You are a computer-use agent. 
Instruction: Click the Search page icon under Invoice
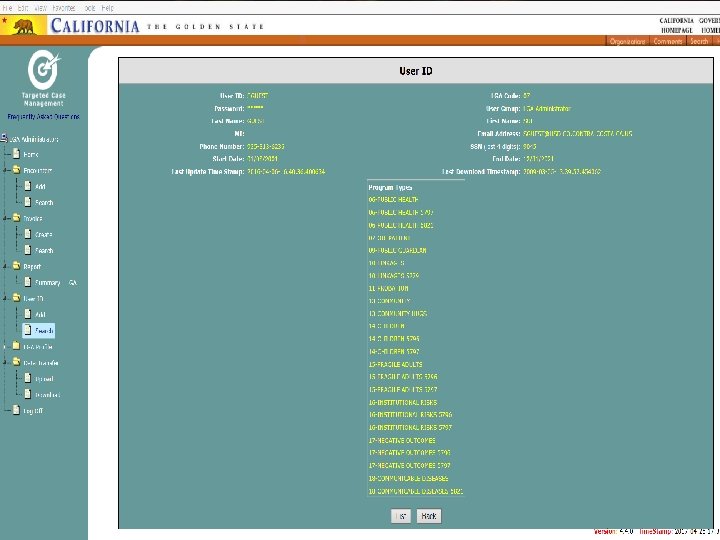click(28, 250)
